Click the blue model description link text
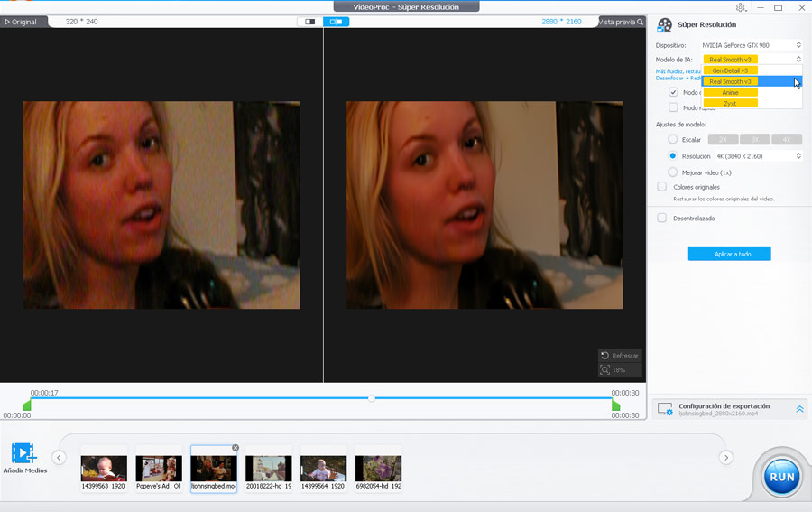The width and height of the screenshot is (812, 512). pos(678,75)
